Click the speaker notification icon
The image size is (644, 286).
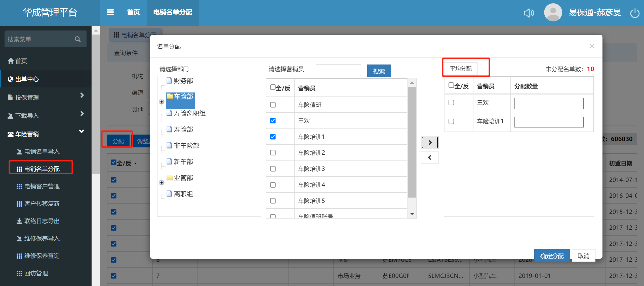click(529, 13)
